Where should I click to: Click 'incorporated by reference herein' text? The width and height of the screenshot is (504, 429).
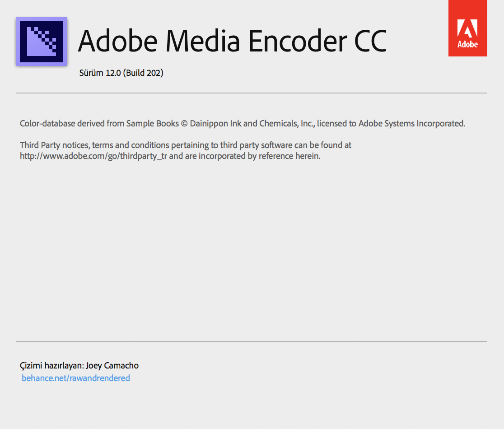click(x=259, y=156)
